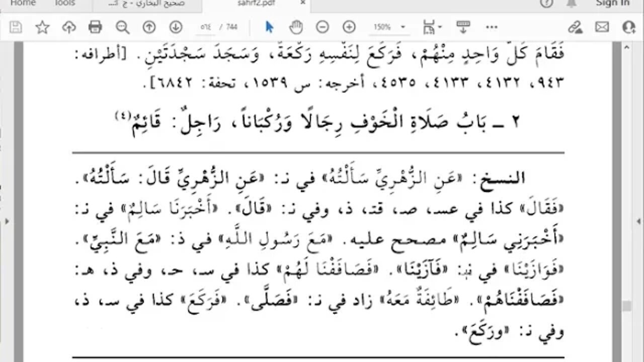Open fit page options dropdown
The image size is (644, 362).
click(x=433, y=27)
